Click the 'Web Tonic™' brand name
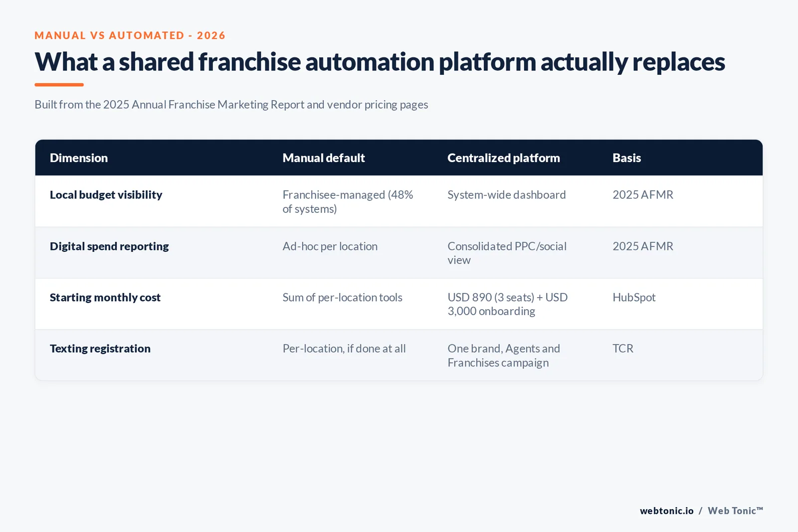Image resolution: width=798 pixels, height=532 pixels. (x=735, y=511)
